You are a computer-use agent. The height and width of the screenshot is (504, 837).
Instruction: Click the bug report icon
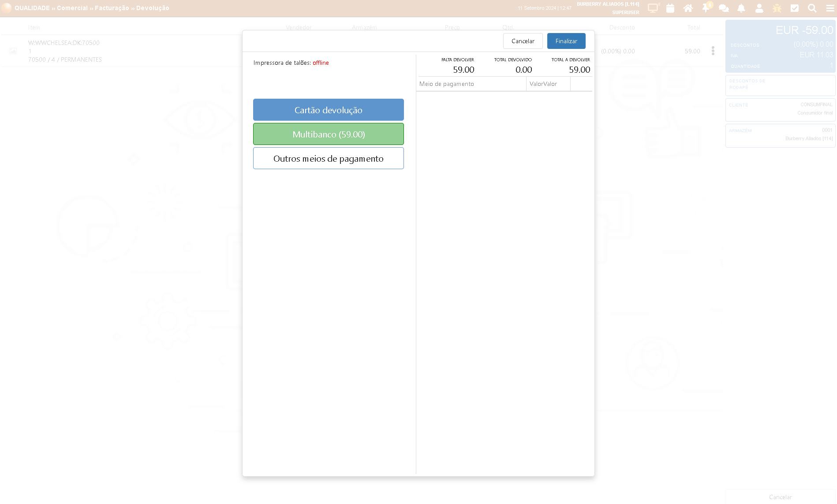[777, 8]
